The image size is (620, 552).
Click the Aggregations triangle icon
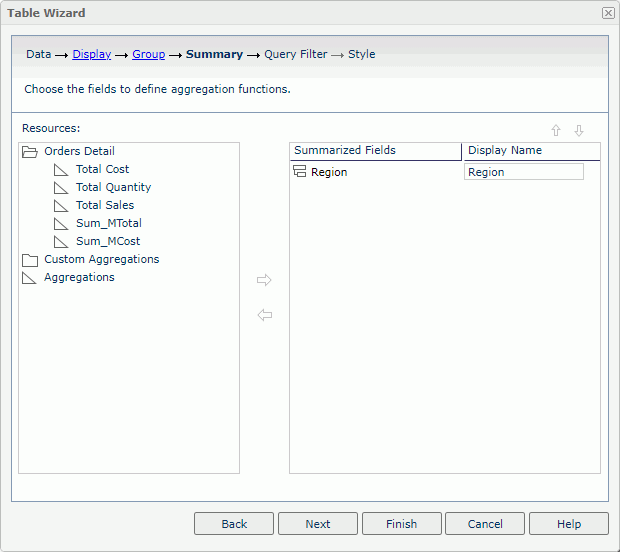29,278
